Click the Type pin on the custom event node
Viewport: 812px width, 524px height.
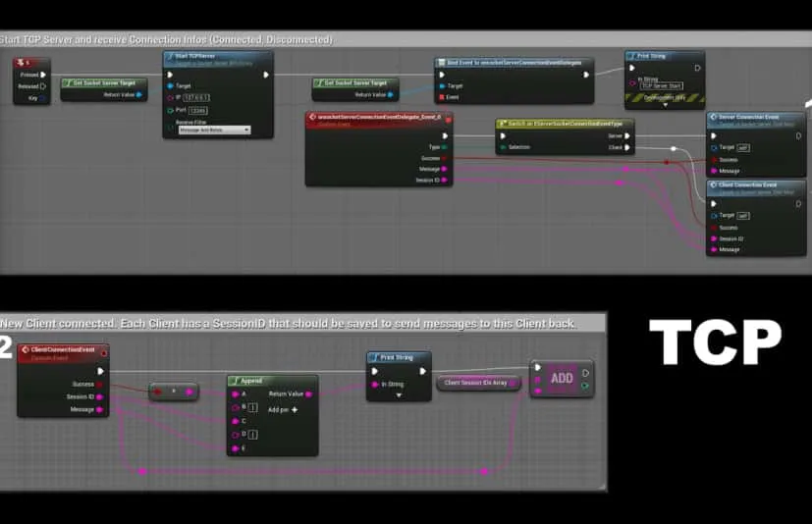445,147
